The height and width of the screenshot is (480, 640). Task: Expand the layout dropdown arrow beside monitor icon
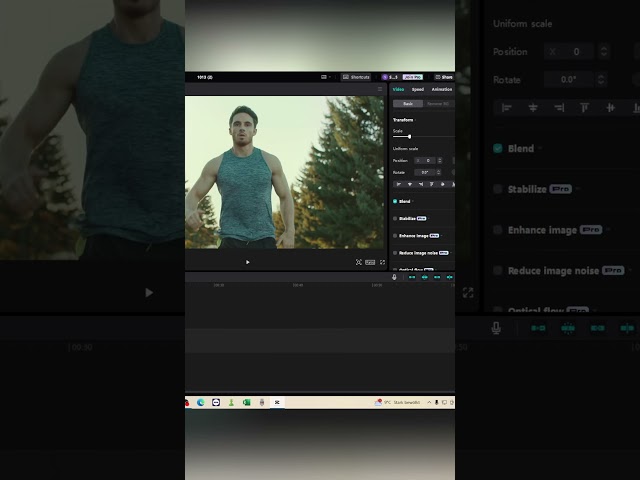point(329,77)
